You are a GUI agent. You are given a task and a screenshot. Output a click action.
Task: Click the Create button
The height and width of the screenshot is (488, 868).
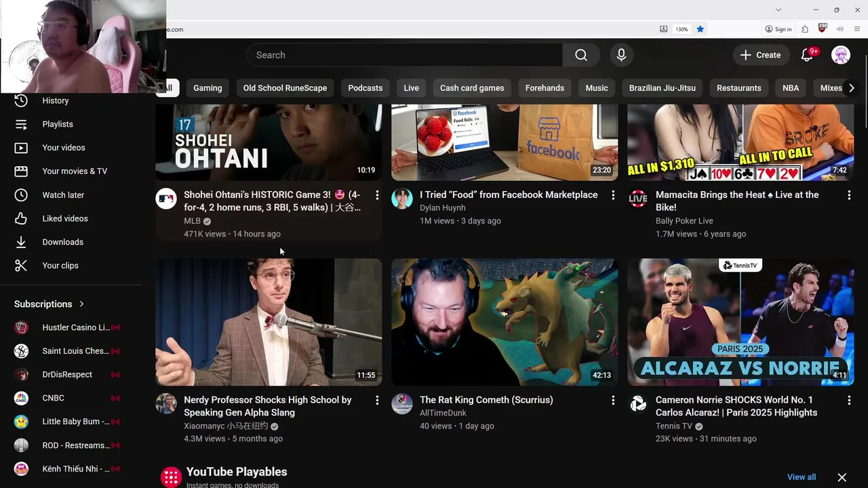(761, 55)
